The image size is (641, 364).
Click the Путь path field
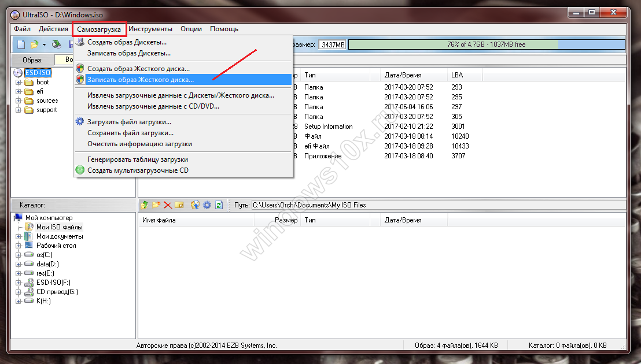coord(438,205)
